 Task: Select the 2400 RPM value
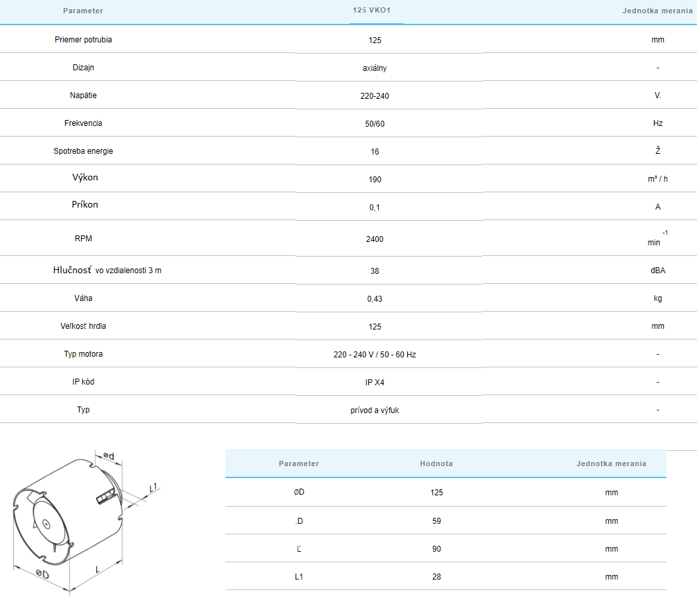click(375, 239)
